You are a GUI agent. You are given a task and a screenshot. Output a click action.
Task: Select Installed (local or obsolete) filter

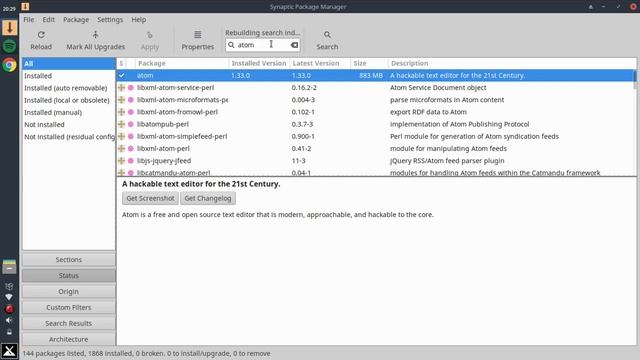69,100
